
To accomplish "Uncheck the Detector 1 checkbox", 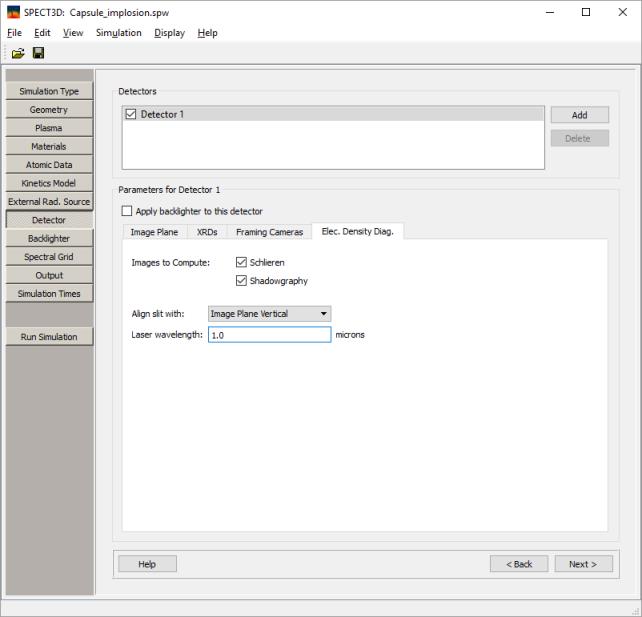I will click(131, 115).
